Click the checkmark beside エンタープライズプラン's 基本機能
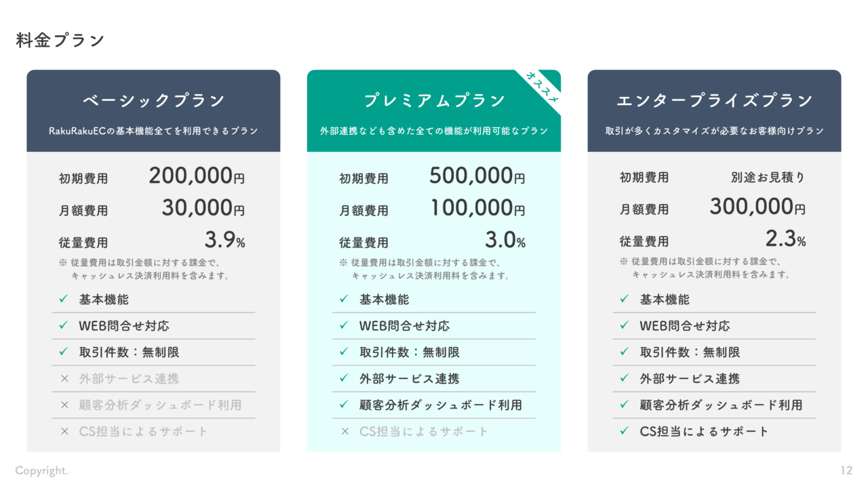The height and width of the screenshot is (488, 868). pyautogui.click(x=625, y=299)
